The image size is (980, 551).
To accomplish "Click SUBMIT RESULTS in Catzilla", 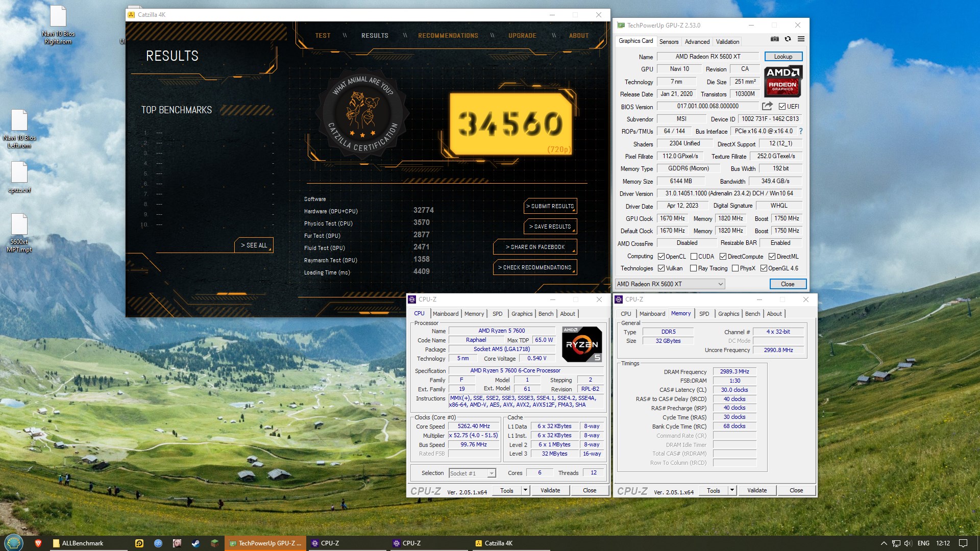I will pyautogui.click(x=550, y=206).
